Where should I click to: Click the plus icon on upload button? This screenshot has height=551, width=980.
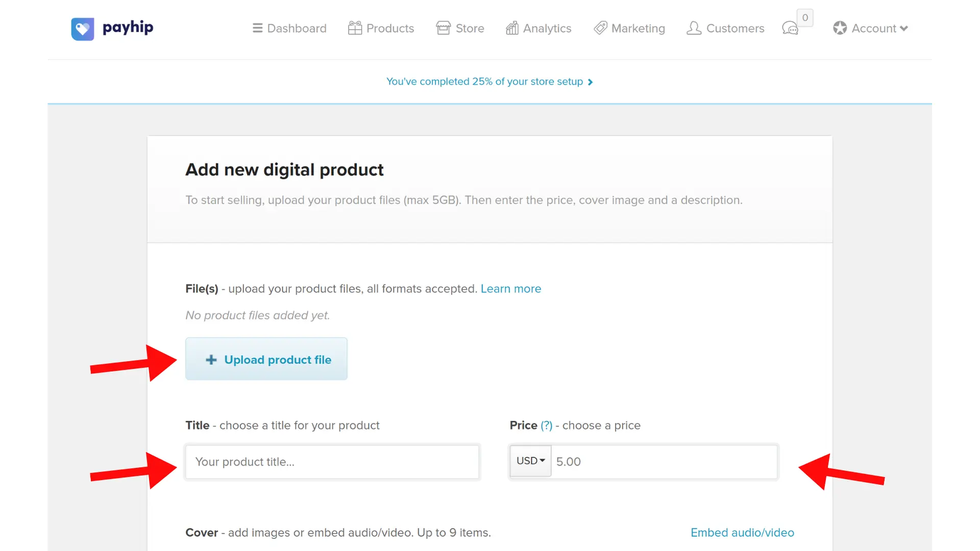pyautogui.click(x=211, y=360)
